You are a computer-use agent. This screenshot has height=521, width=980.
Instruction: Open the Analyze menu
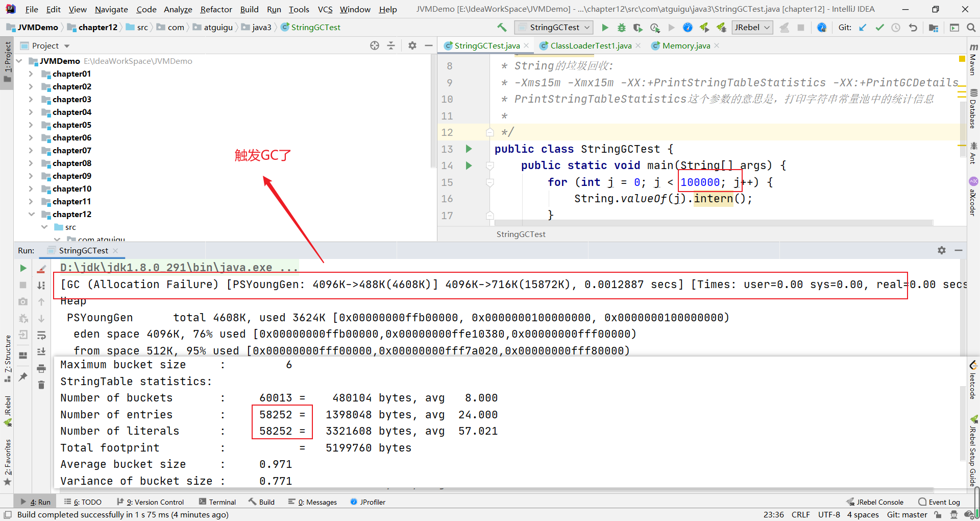(178, 9)
